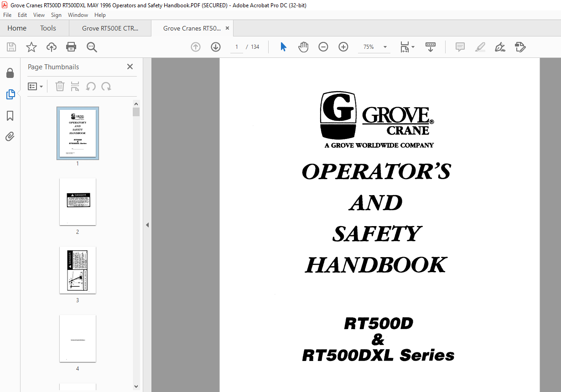Image resolution: width=561 pixels, height=392 pixels.
Task: Select page 2 thumbnail
Action: (78, 201)
